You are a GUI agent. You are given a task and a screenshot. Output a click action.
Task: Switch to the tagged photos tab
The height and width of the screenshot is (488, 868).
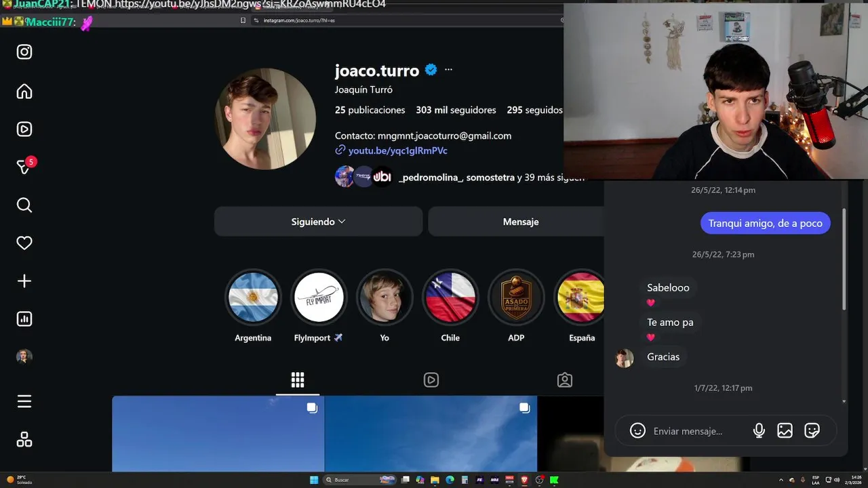coord(565,380)
